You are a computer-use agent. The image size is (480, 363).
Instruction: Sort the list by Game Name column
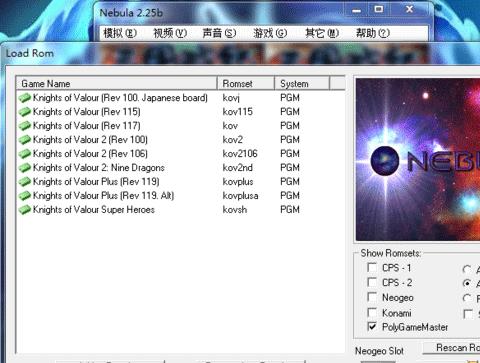pos(117,83)
